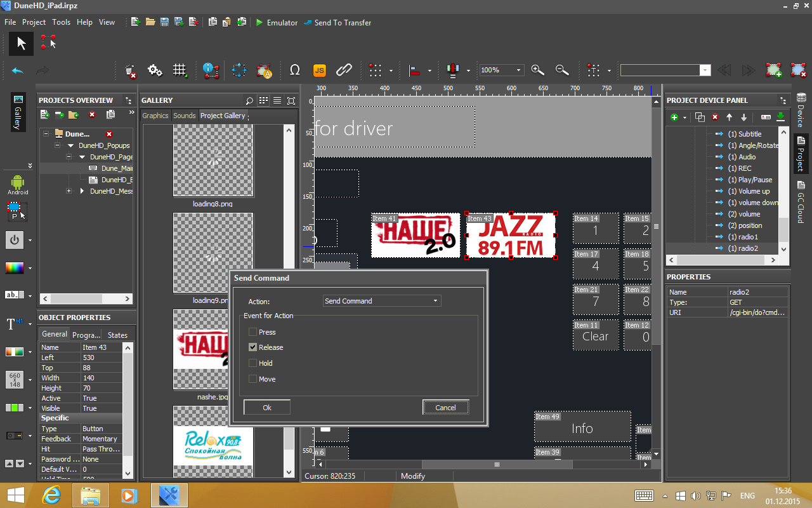Click the trash delete icon in the toolbar
The width and height of the screenshot is (812, 508).
point(131,70)
